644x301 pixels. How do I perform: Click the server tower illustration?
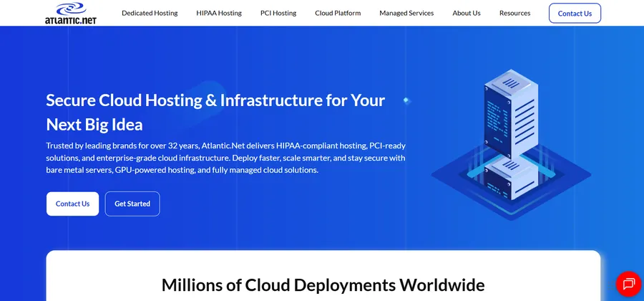(x=511, y=143)
